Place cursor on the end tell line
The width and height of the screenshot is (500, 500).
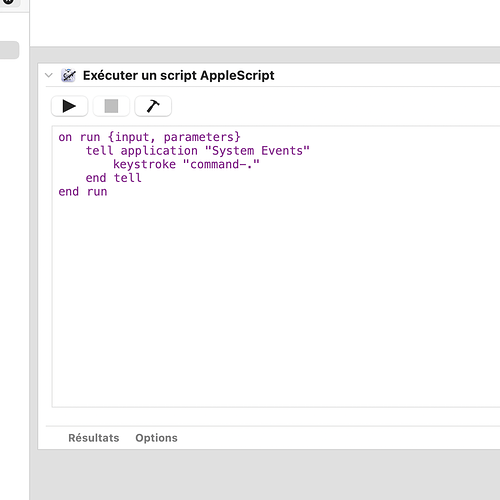pos(113,178)
